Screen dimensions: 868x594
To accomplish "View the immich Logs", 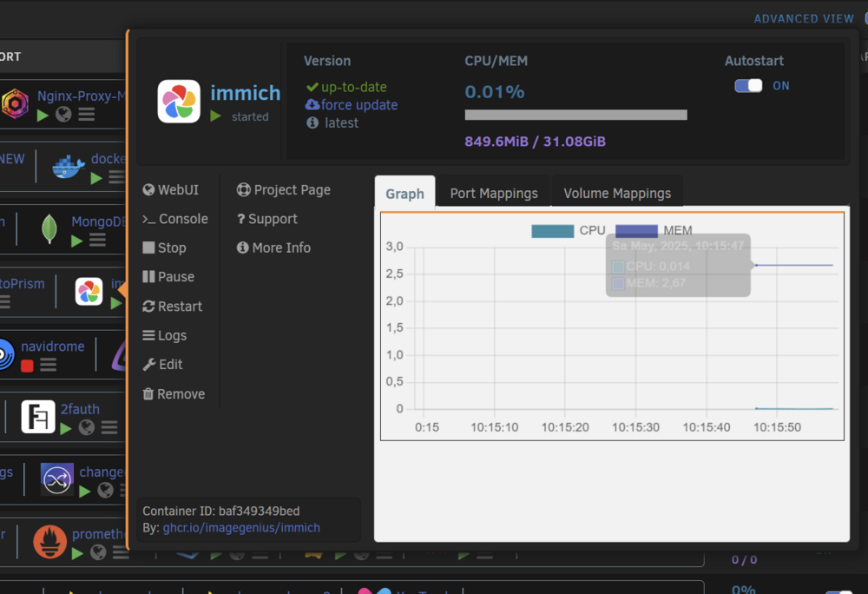I will (x=164, y=335).
